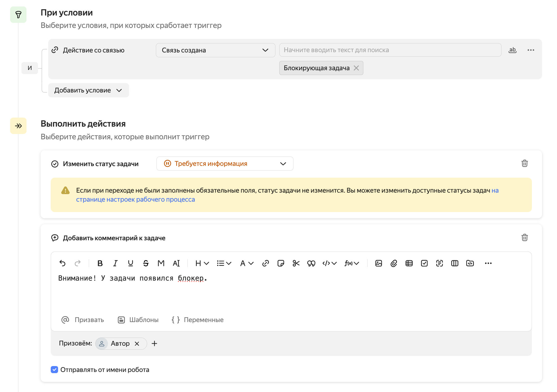Click the scissors cut icon in editor
Viewport: 557px width, 392px height.
[296, 263]
